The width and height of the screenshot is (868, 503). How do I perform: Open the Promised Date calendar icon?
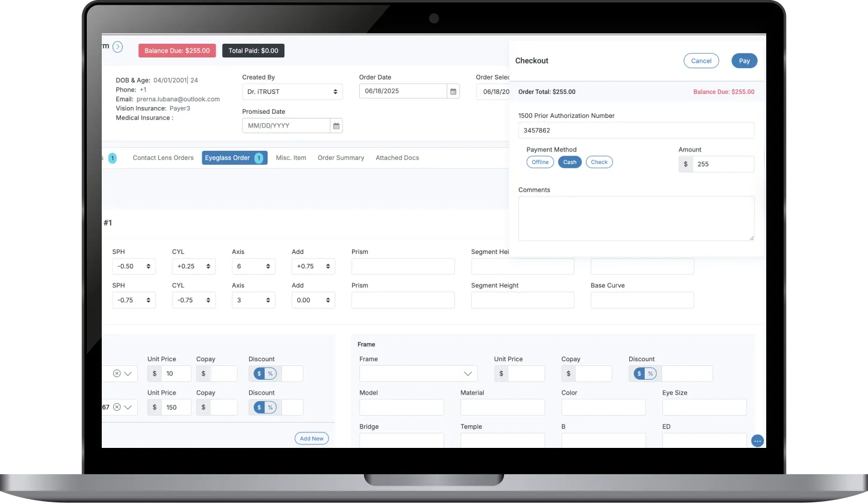tap(336, 126)
